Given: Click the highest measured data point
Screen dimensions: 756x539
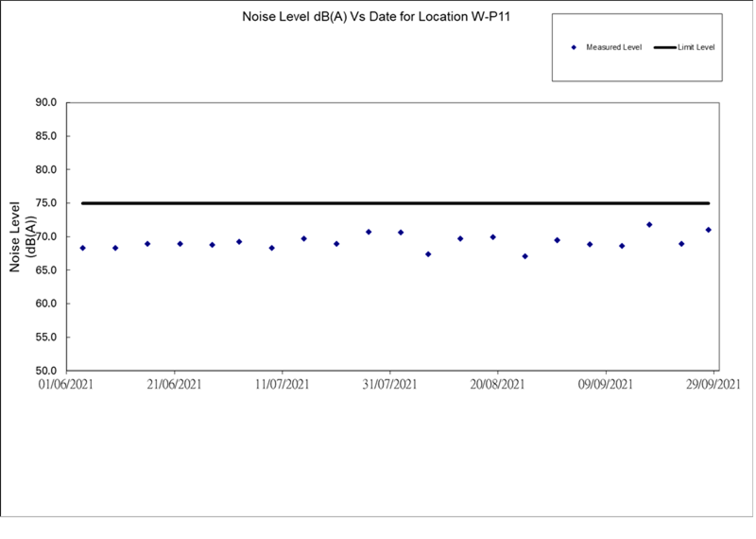Looking at the screenshot, I should (649, 225).
